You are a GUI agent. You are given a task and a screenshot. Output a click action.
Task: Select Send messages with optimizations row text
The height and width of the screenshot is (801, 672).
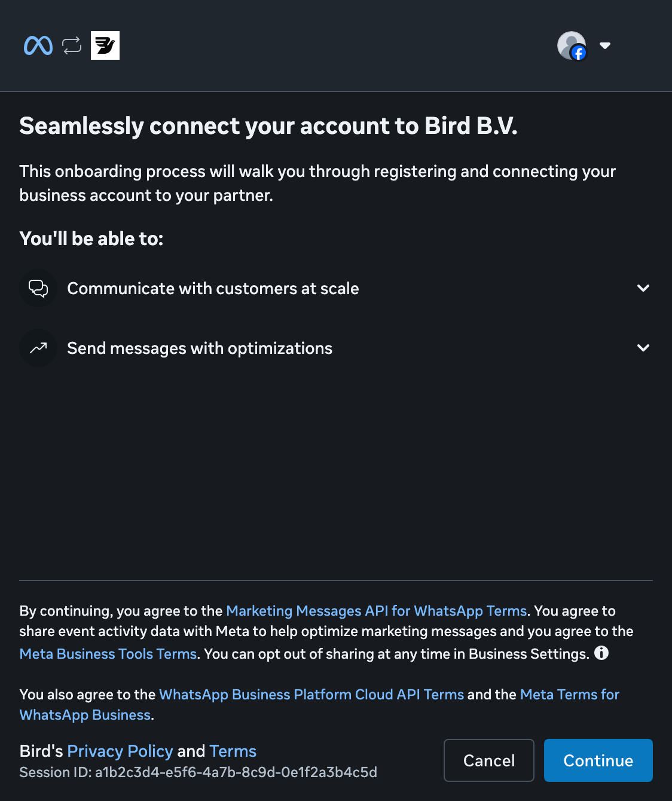[x=200, y=348]
